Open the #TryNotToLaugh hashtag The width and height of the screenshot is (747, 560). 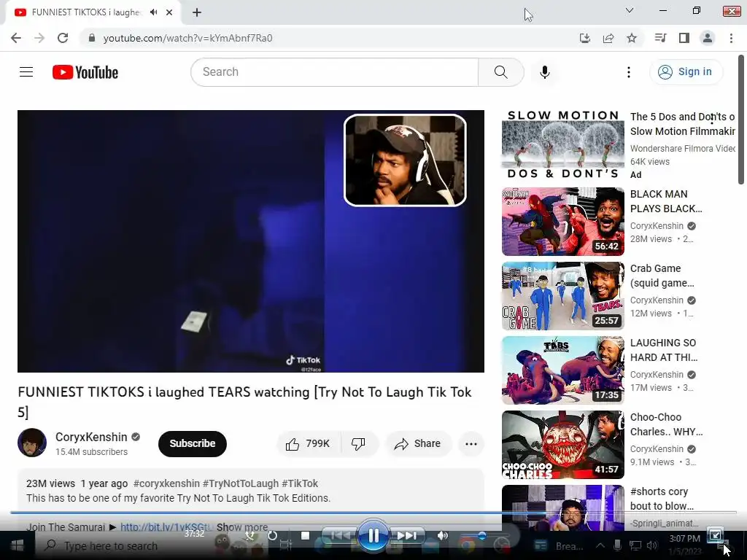[241, 483]
